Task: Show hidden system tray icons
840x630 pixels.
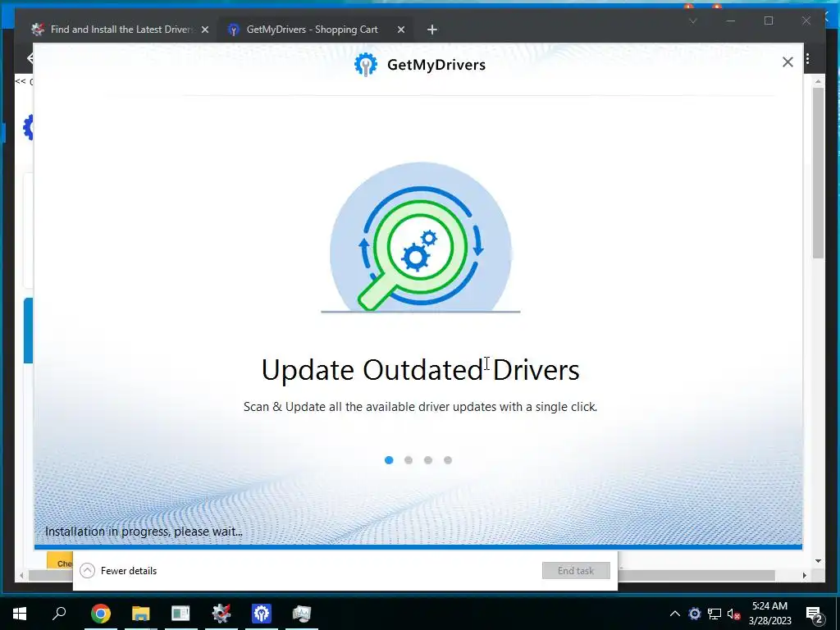Action: 675,614
